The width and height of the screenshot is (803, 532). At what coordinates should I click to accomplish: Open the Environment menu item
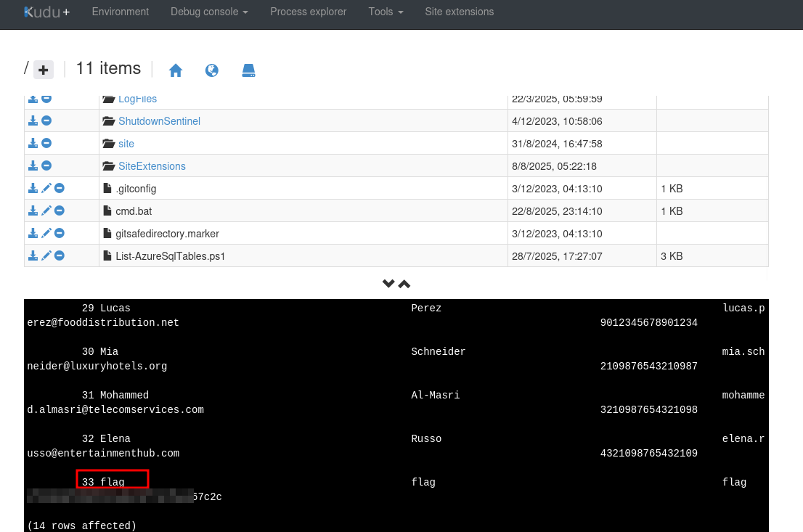pyautogui.click(x=121, y=12)
